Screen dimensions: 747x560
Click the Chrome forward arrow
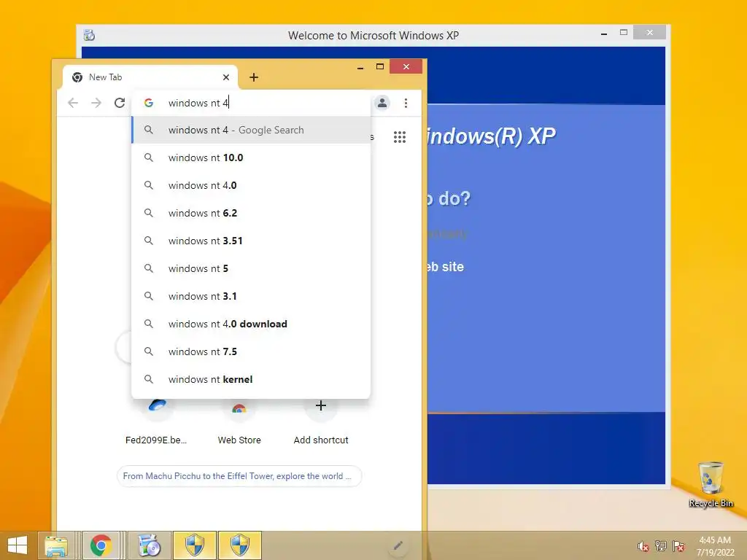pyautogui.click(x=96, y=103)
